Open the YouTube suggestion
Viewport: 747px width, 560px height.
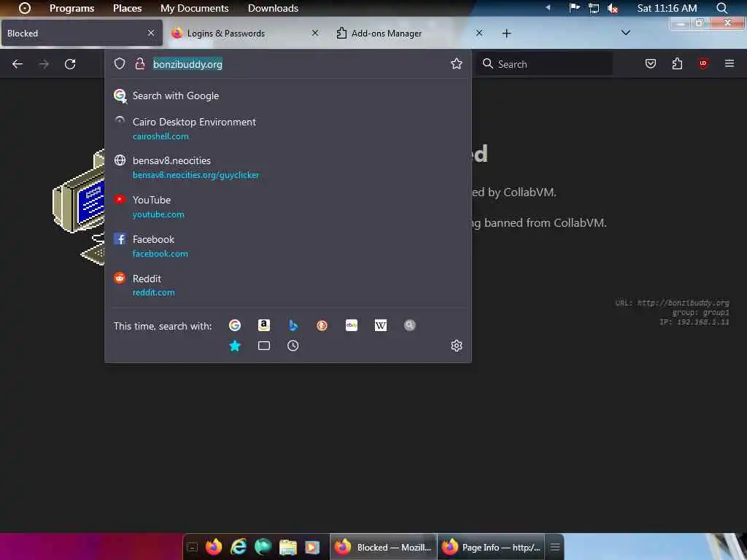pos(287,206)
